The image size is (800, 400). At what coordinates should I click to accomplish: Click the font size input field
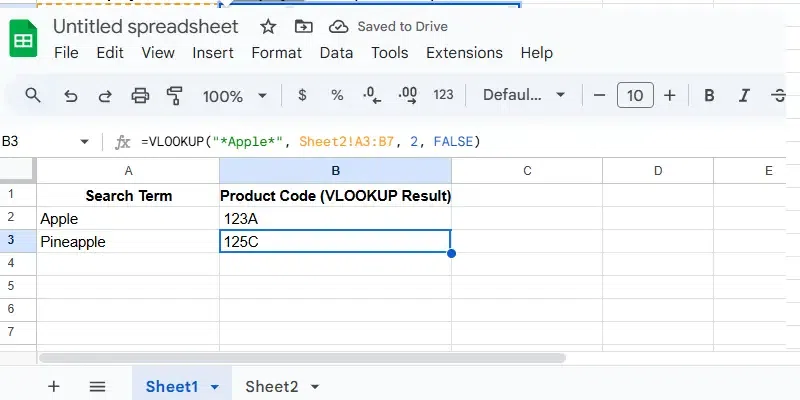click(x=634, y=96)
